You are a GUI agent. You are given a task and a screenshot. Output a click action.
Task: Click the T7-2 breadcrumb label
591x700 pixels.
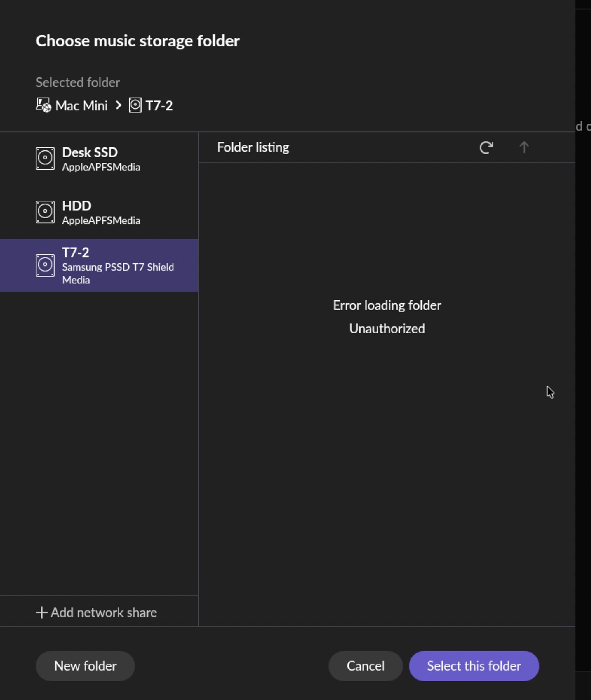(x=159, y=106)
